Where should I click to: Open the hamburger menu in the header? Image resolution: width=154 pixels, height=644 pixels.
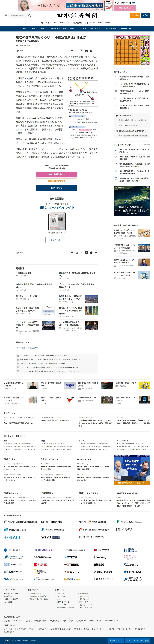coord(6,15)
